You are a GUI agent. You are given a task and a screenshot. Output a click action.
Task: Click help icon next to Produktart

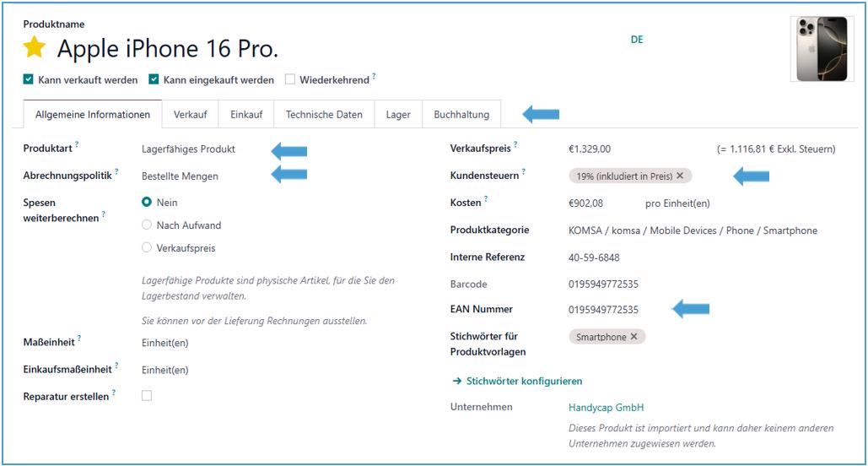coord(77,145)
